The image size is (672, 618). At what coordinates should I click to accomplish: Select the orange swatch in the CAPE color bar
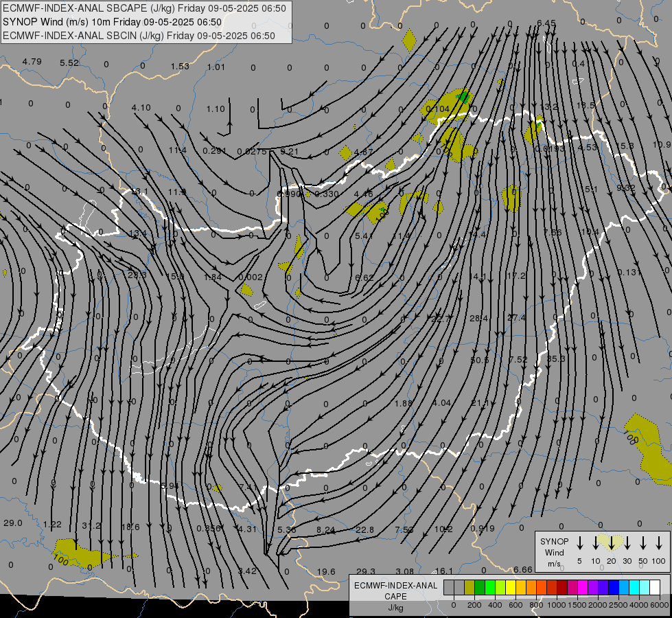point(531,587)
